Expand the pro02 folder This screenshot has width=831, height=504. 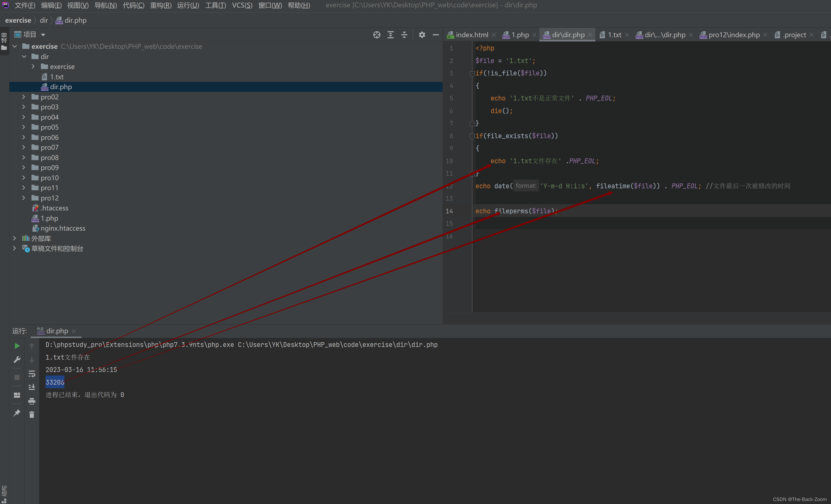point(24,97)
